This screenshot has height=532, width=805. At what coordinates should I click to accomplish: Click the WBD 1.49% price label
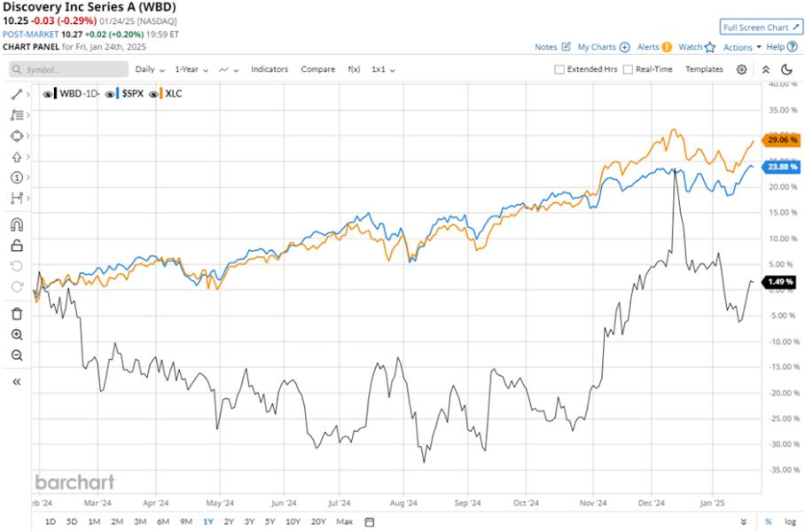click(780, 281)
